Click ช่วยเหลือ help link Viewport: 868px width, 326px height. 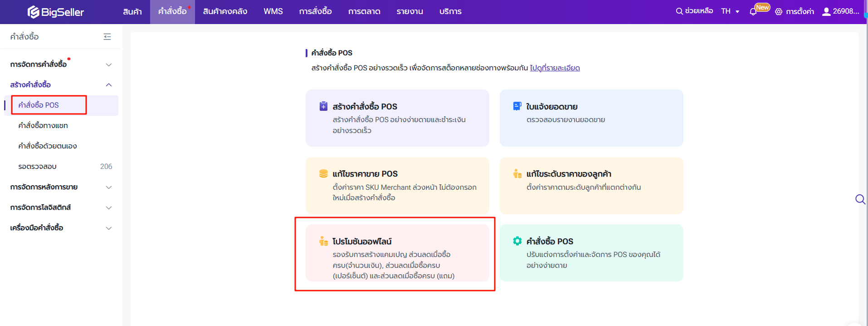(x=699, y=11)
